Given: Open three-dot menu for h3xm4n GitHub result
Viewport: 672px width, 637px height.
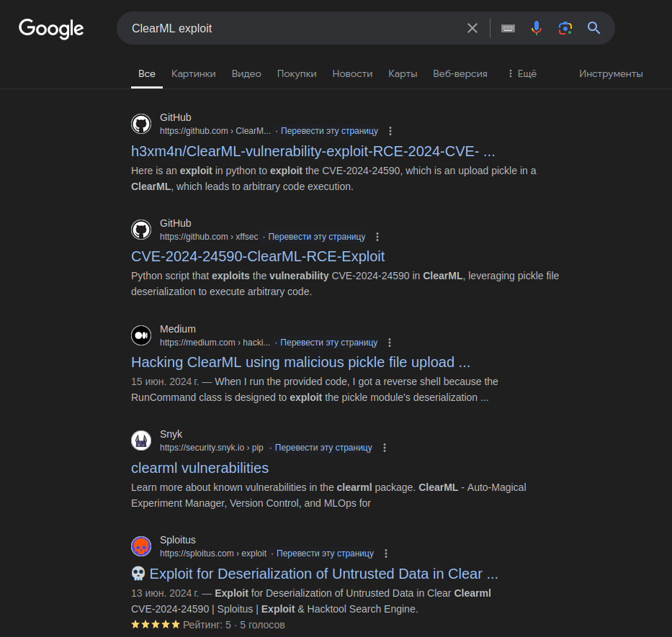Looking at the screenshot, I should 390,131.
